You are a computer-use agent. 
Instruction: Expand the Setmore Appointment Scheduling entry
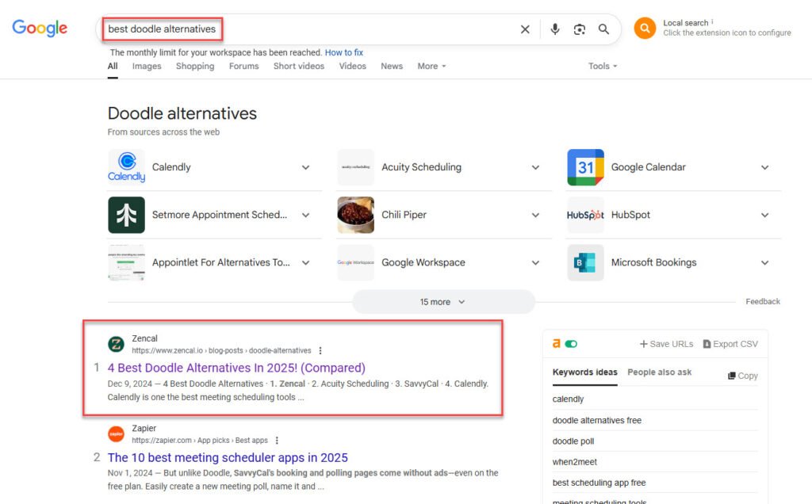(x=306, y=215)
